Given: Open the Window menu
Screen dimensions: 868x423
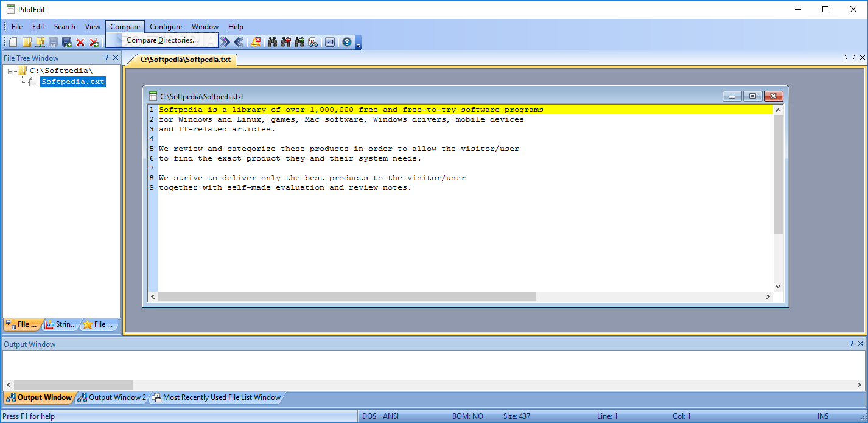Looking at the screenshot, I should (205, 27).
